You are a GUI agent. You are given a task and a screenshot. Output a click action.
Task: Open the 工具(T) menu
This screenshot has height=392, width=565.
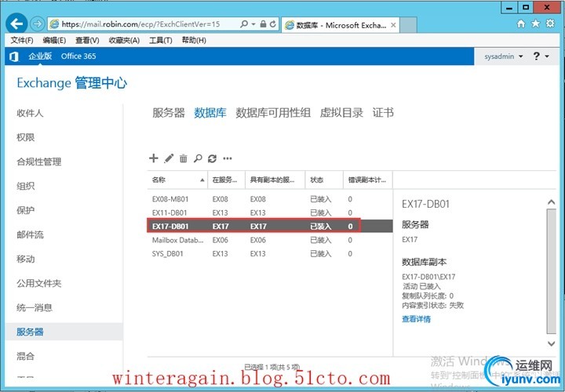pyautogui.click(x=161, y=40)
